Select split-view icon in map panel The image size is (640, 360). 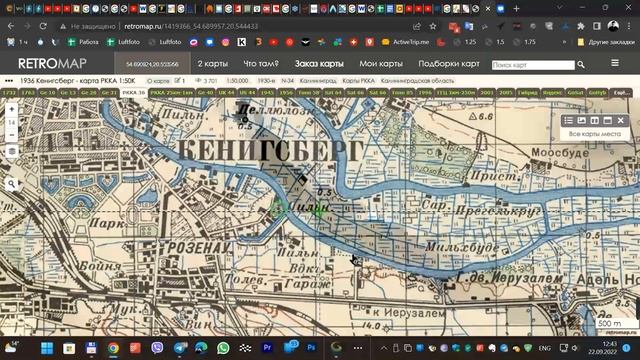click(595, 120)
